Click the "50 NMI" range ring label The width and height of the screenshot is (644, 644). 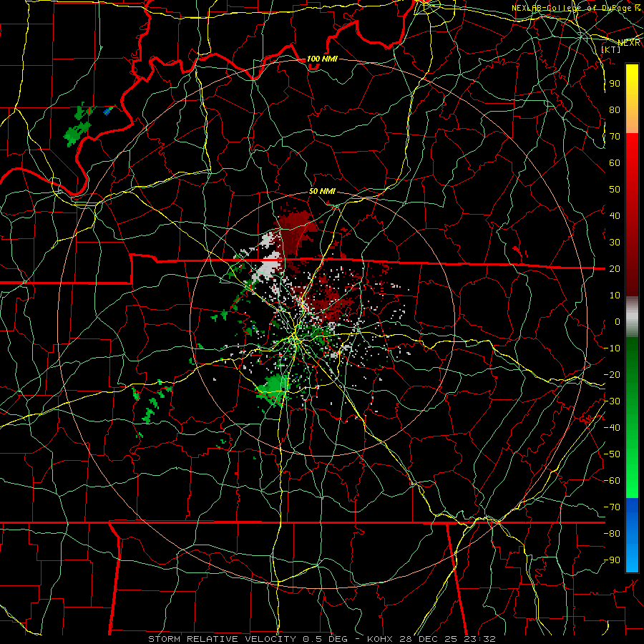coord(322,191)
